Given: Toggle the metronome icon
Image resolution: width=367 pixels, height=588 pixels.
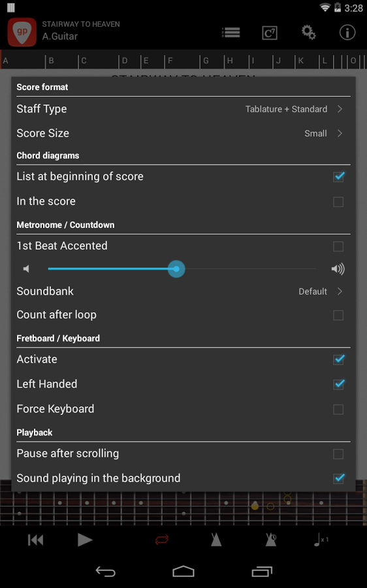Looking at the screenshot, I should coord(216,540).
